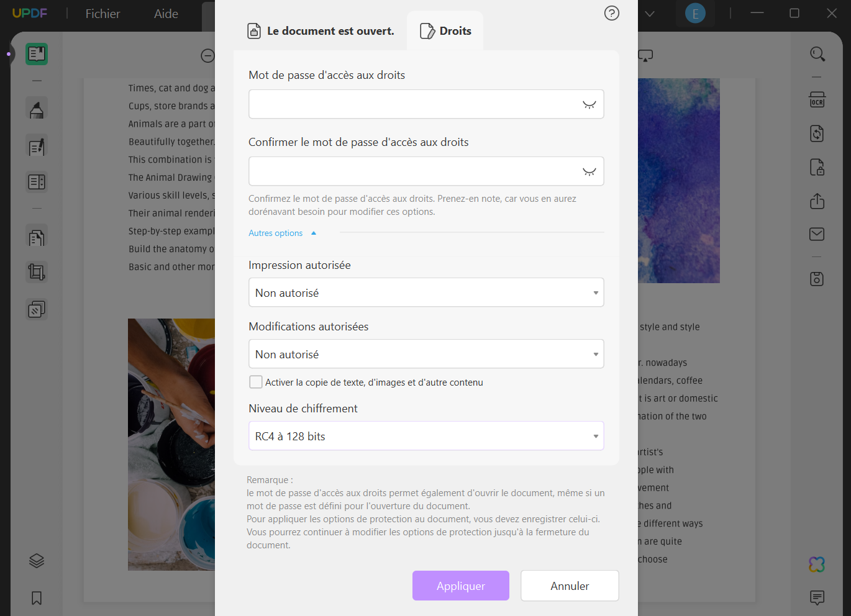Viewport: 851px width, 616px height.
Task: Show password in the permissions password field
Action: point(589,104)
